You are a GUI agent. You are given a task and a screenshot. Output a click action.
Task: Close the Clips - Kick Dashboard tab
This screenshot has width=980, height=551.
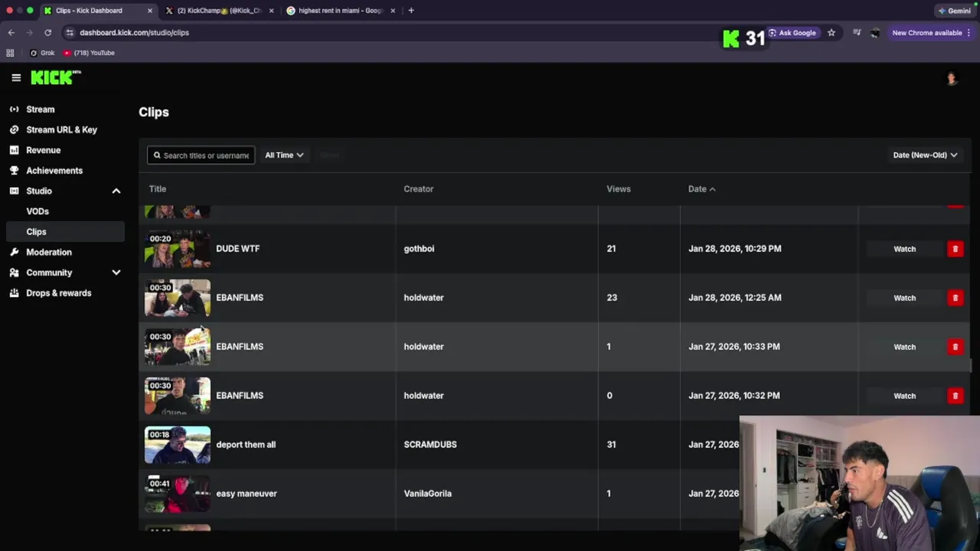[x=150, y=11]
